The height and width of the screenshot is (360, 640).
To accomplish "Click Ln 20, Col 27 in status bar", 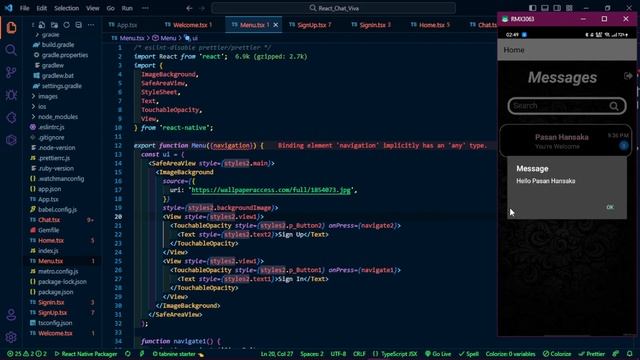I will pos(277,354).
